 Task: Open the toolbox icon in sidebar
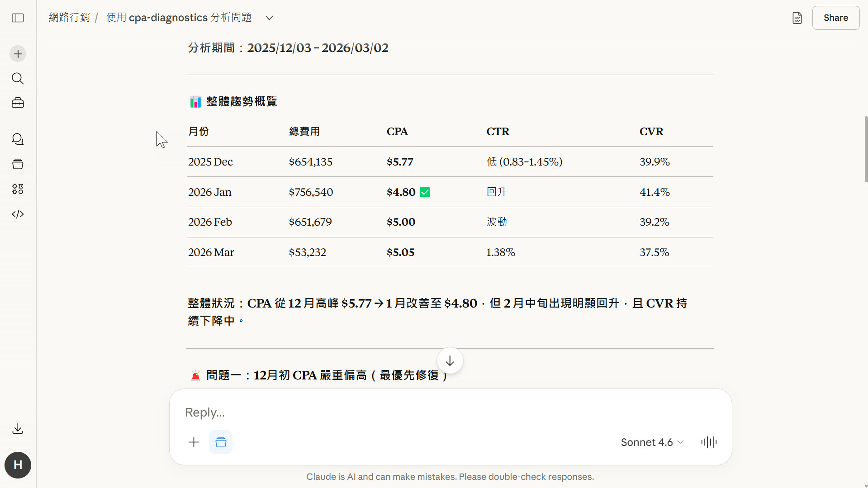18,103
